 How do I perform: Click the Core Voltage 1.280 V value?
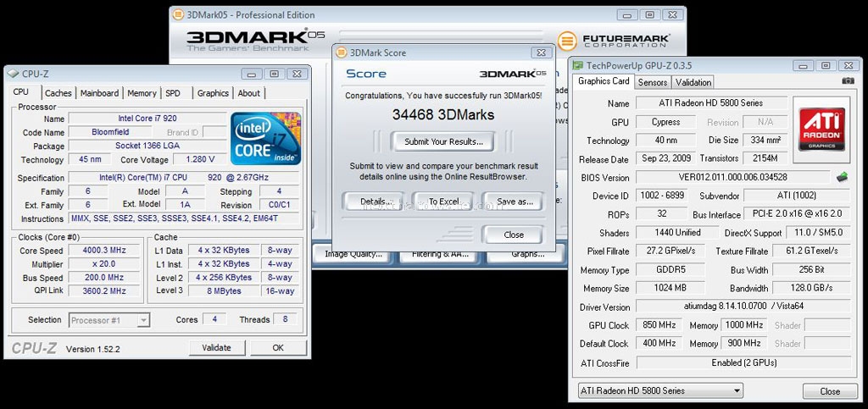point(200,160)
